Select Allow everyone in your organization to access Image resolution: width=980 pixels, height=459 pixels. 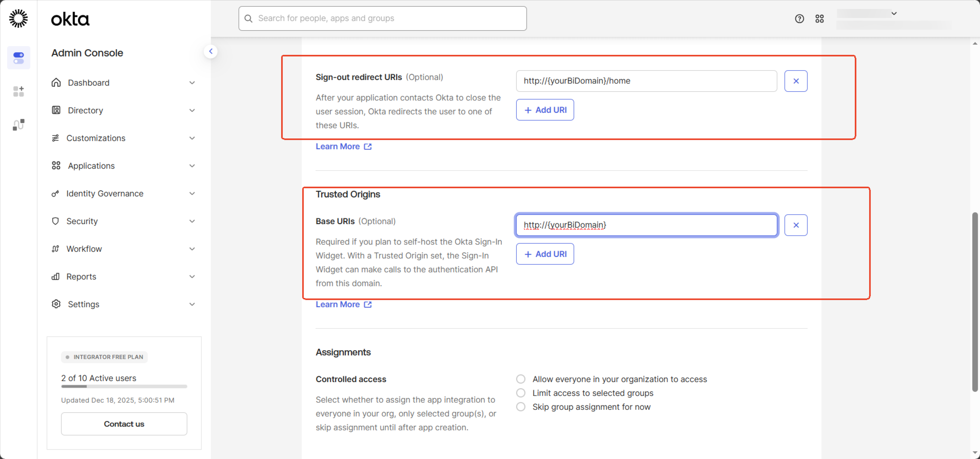coord(521,379)
